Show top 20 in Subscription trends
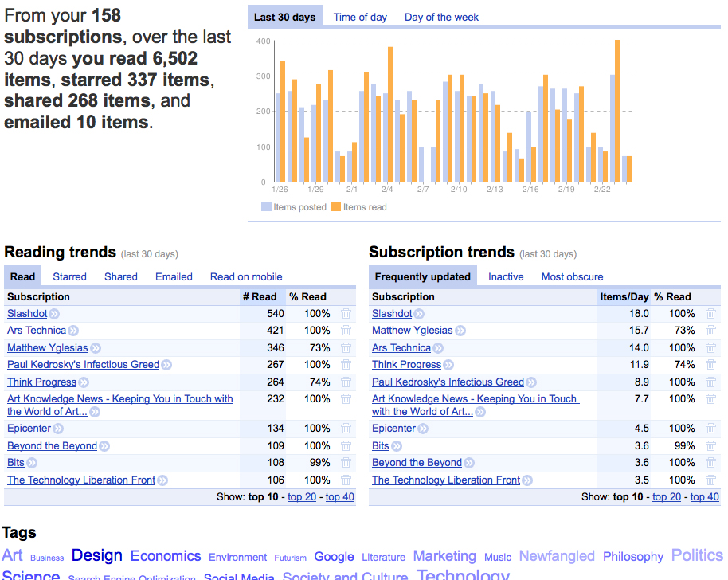Viewport: 728px width, 580px height. [667, 497]
